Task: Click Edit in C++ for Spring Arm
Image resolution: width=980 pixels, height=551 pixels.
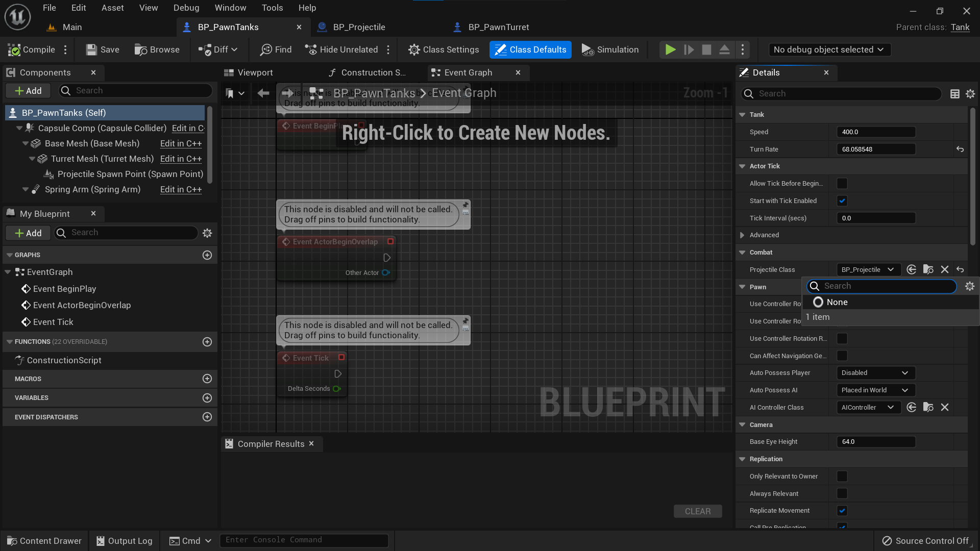Action: pyautogui.click(x=181, y=189)
